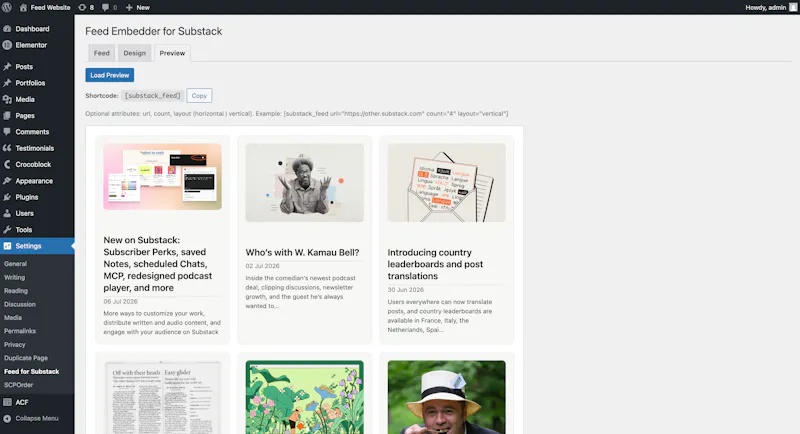Click the [substack_feed] shortcode text
Viewport: 800px width, 434px height.
click(x=153, y=95)
